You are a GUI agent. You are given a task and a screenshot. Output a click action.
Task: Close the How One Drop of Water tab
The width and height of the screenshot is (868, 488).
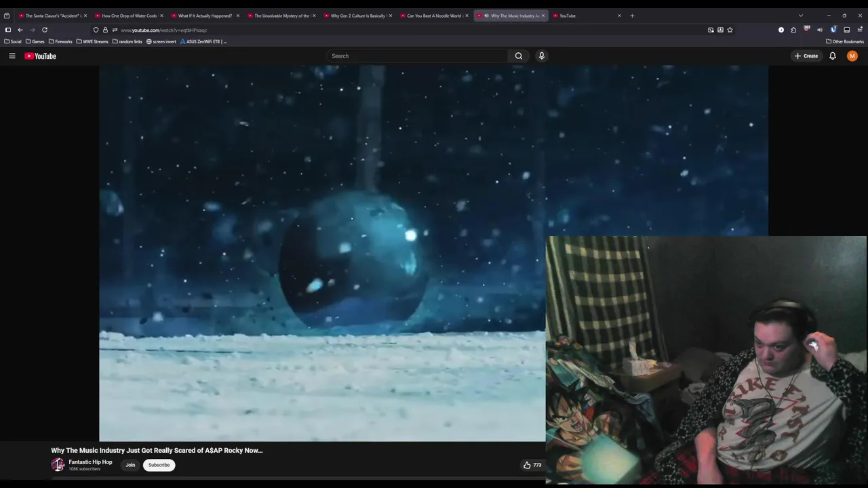(x=161, y=16)
